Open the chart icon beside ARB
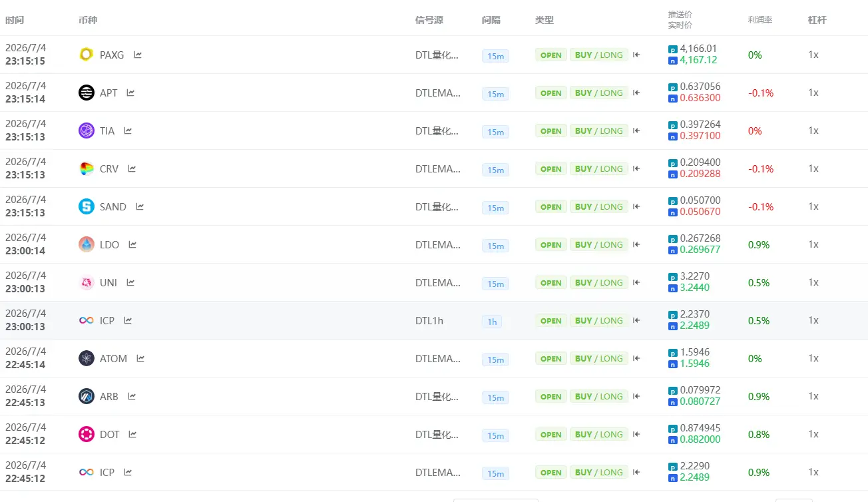868x502 pixels. coord(132,396)
